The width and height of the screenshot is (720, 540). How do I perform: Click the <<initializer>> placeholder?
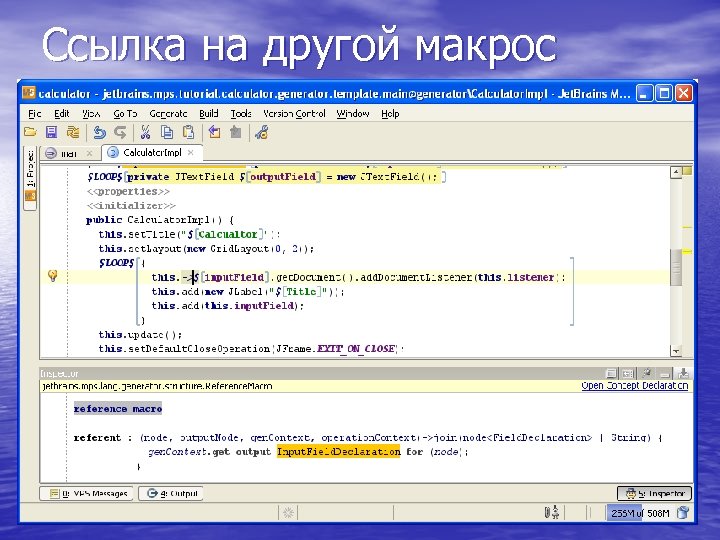click(131, 206)
